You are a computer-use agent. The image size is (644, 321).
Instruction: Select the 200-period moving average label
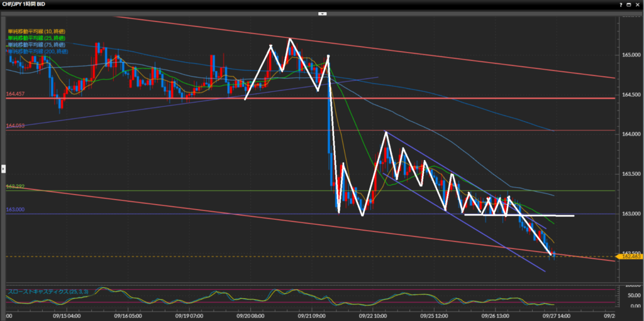37,51
